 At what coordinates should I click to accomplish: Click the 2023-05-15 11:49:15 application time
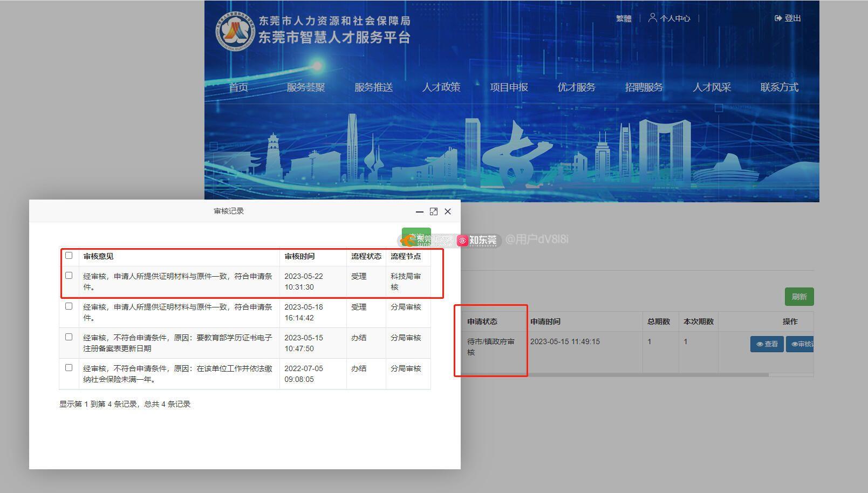565,342
